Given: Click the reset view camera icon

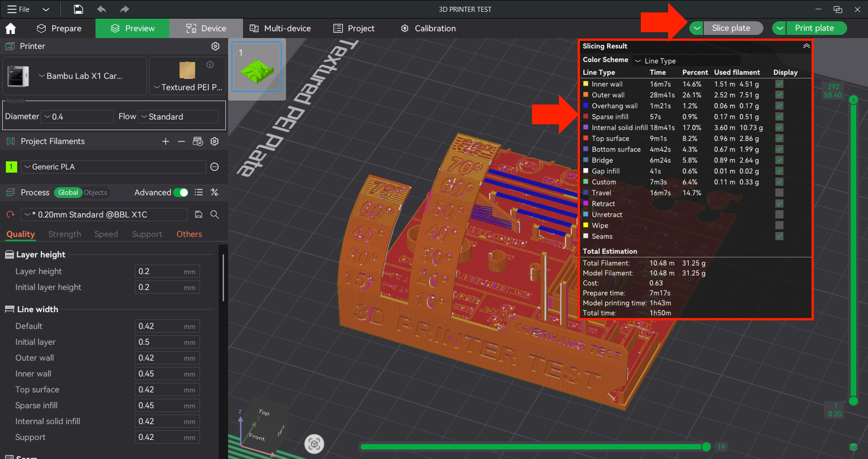Looking at the screenshot, I should [x=314, y=444].
